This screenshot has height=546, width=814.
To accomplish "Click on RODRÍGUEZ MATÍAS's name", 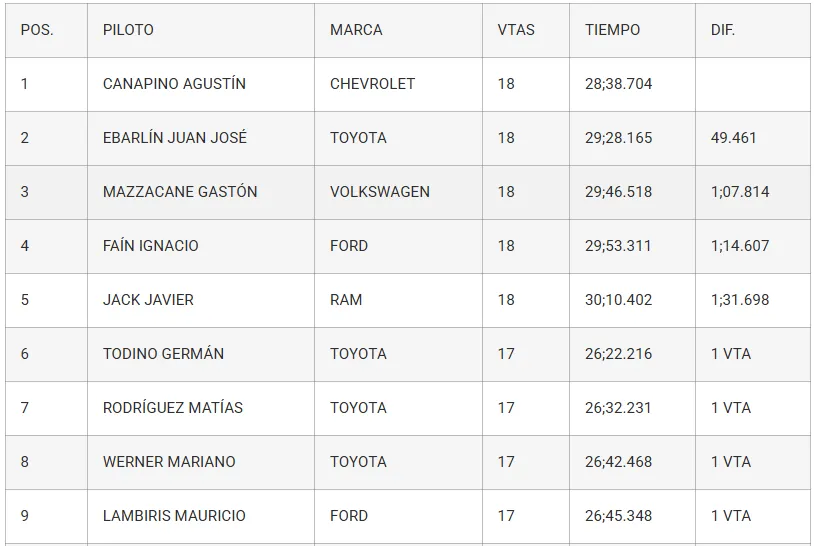I will click(x=173, y=408).
